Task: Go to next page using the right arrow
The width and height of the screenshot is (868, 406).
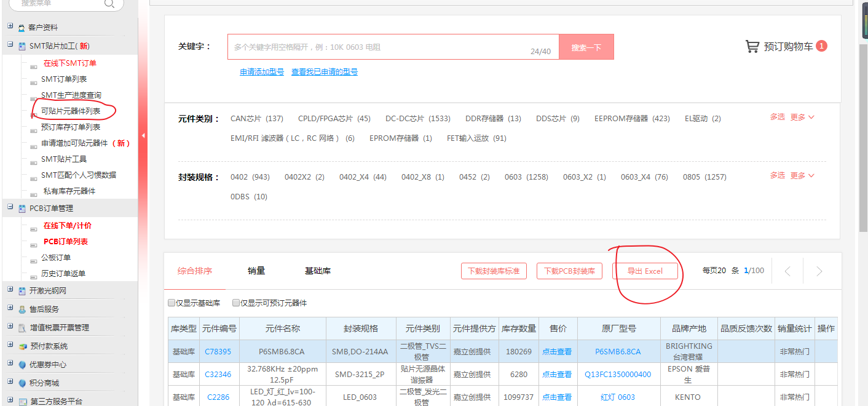Action: point(819,271)
